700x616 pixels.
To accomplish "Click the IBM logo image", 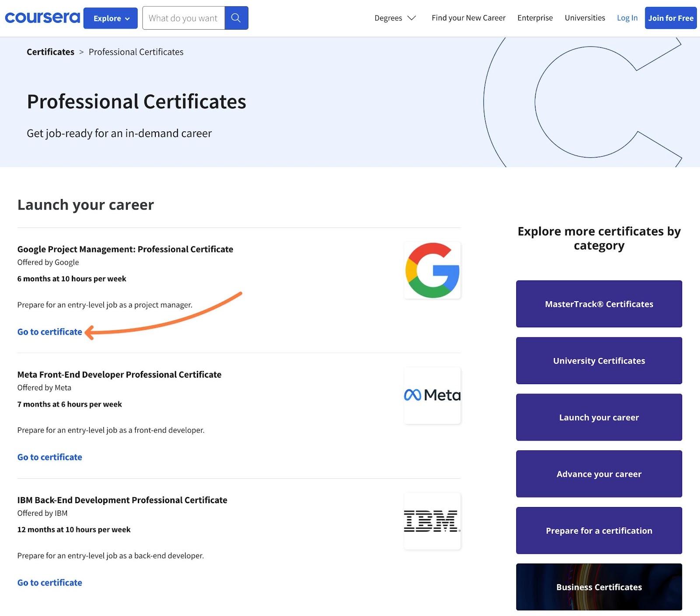I will (432, 521).
